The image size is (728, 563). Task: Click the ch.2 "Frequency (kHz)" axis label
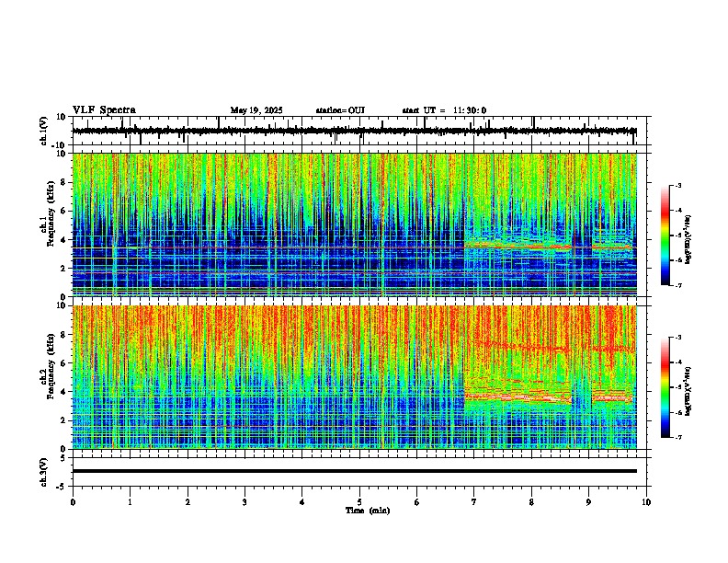[51, 366]
